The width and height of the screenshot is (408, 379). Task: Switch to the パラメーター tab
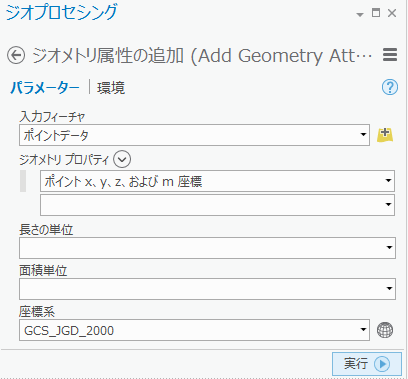point(45,88)
